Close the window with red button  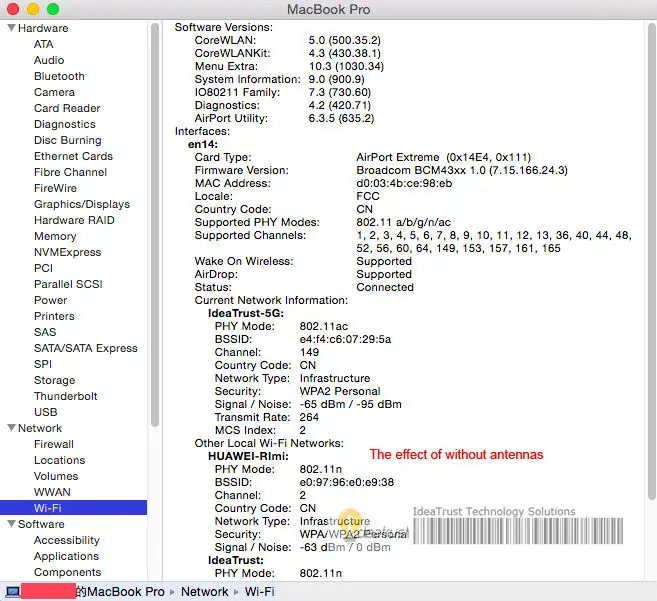pyautogui.click(x=13, y=9)
